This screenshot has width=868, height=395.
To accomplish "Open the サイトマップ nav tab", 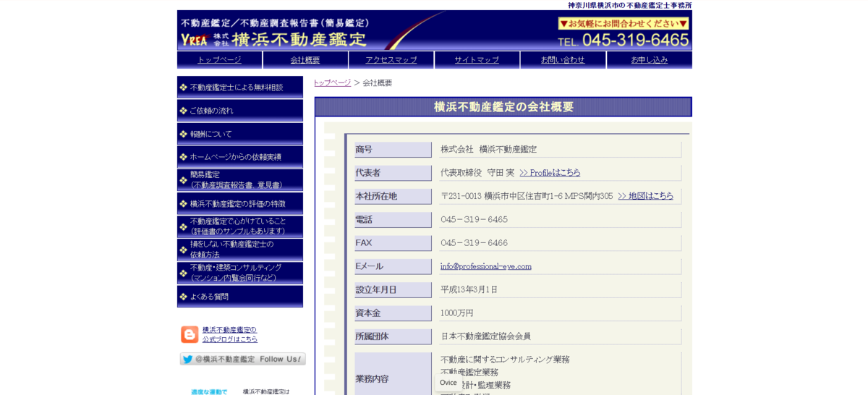I will pos(477,60).
